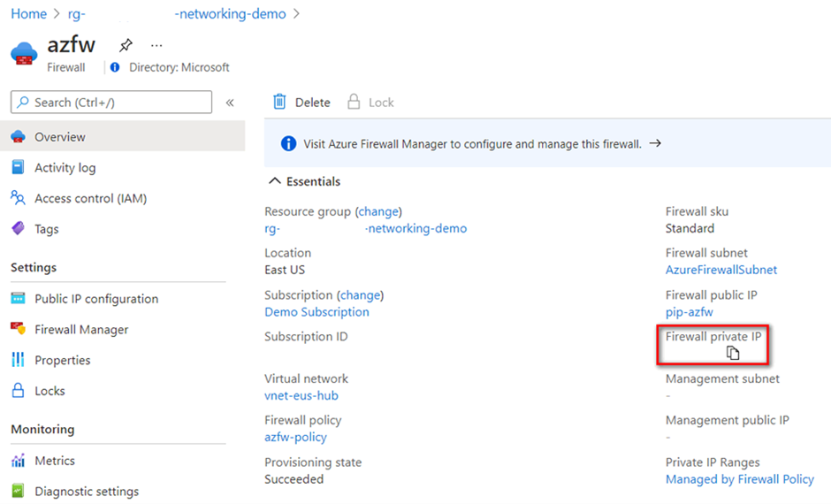Open Demo Subscription link

pyautogui.click(x=316, y=312)
